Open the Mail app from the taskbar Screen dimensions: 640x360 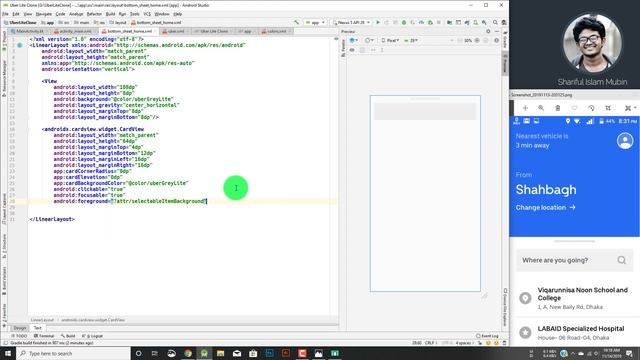(237, 353)
